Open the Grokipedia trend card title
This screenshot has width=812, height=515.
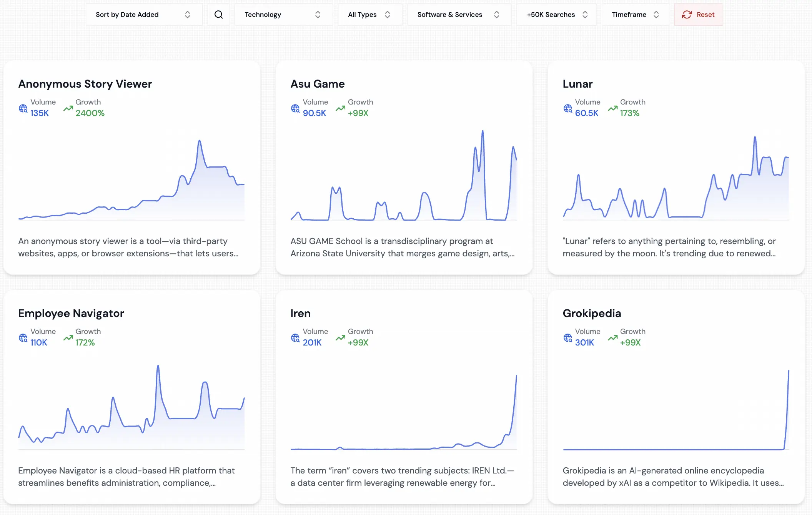592,313
